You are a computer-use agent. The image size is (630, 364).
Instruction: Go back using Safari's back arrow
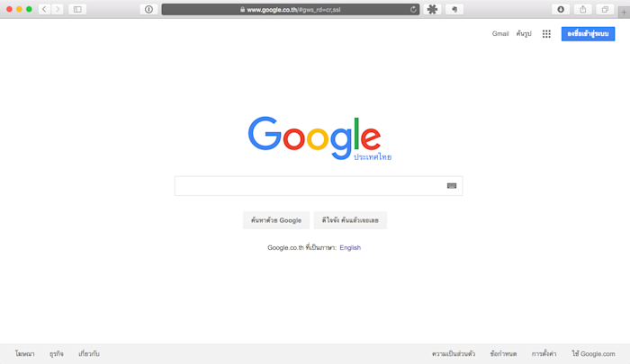(x=45, y=9)
